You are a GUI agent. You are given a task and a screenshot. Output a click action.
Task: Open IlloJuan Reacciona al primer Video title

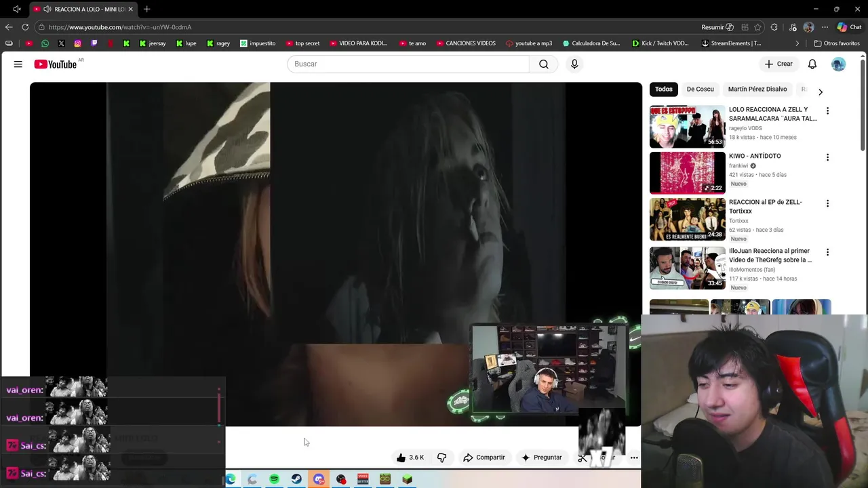770,255
